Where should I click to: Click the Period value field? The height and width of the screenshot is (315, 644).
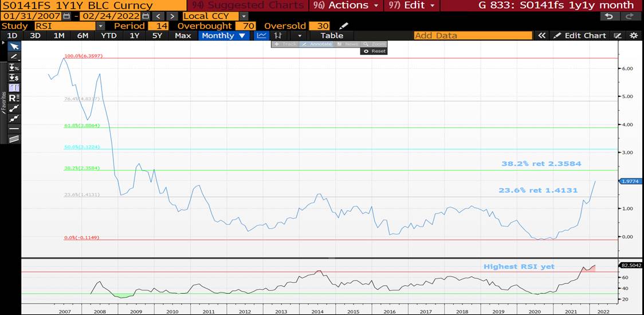click(157, 26)
